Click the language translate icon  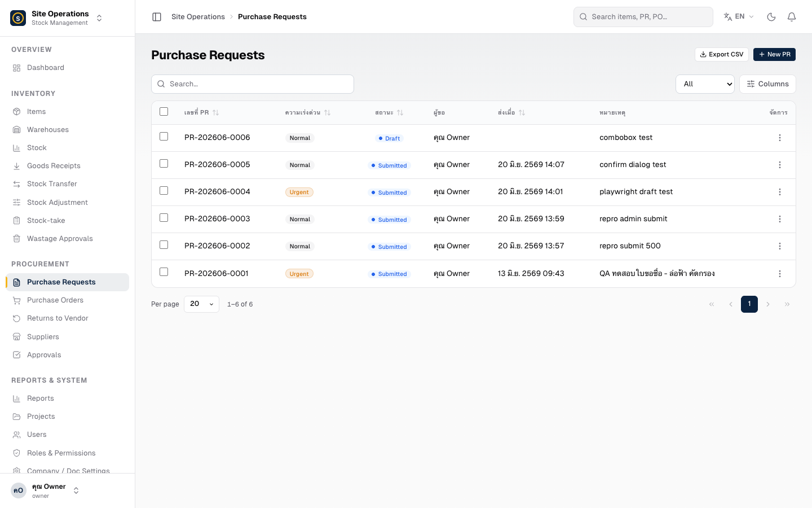[x=728, y=17]
